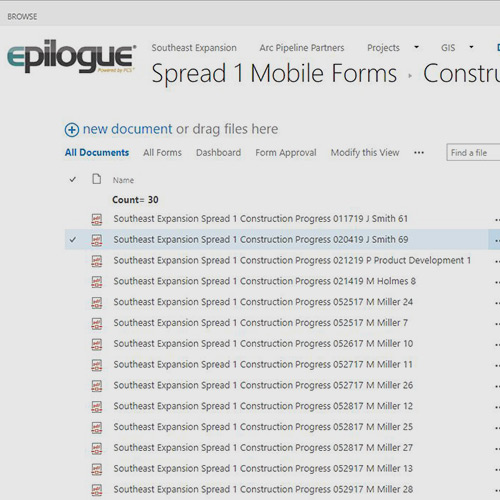Viewport: 500px width, 500px height.
Task: Click the plus icon for new document
Action: (72, 130)
